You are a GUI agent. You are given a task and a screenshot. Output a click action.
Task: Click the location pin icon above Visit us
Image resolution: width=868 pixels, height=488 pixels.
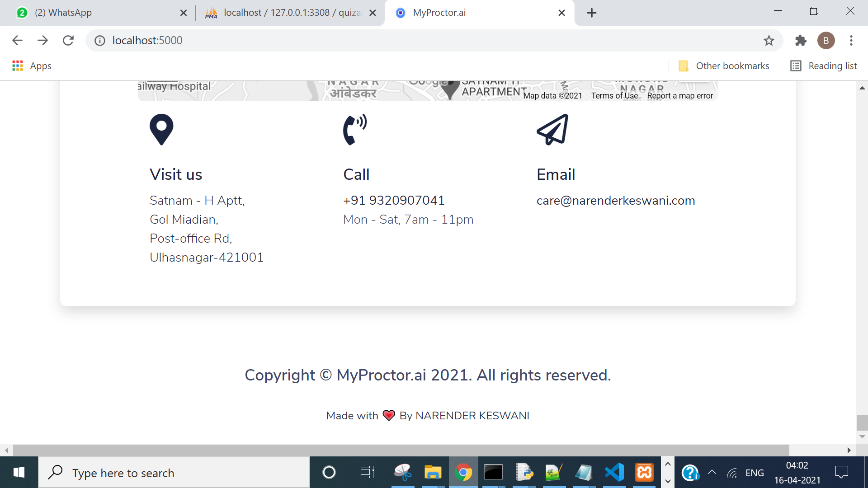click(x=161, y=129)
